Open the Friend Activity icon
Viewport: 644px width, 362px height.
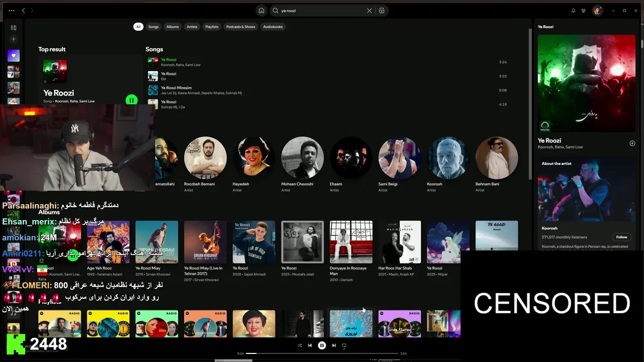(584, 11)
